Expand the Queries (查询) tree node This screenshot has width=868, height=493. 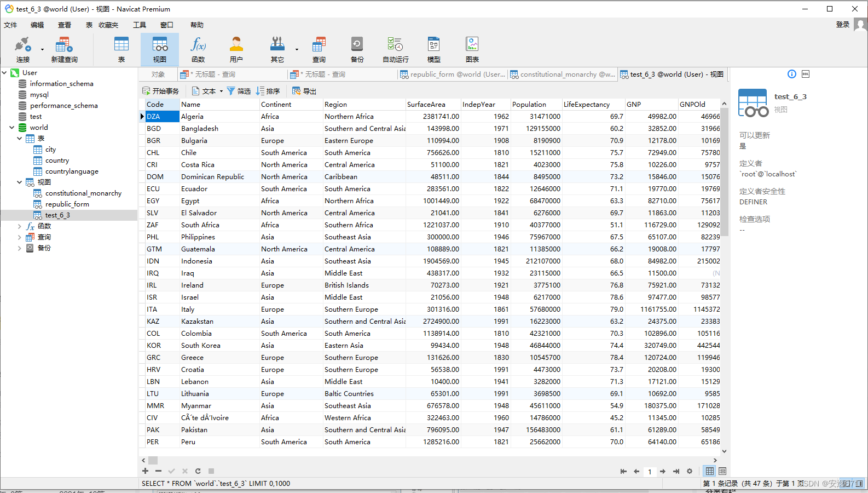click(20, 237)
